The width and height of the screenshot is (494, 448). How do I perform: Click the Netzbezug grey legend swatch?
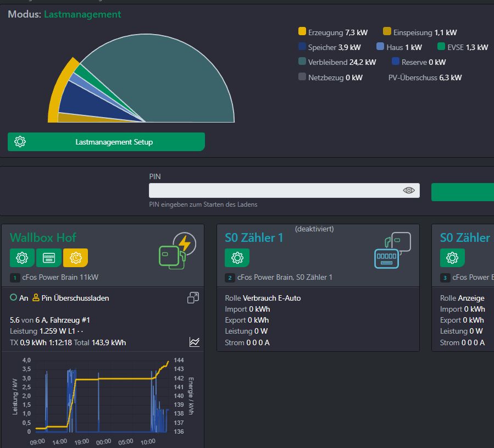tap(302, 76)
